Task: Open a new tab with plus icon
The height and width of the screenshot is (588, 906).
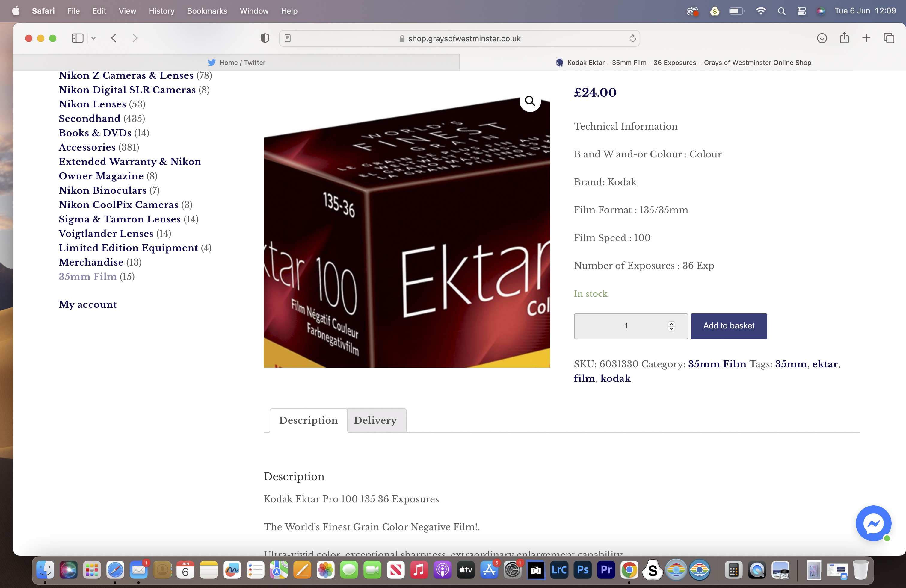Action: [x=866, y=38]
